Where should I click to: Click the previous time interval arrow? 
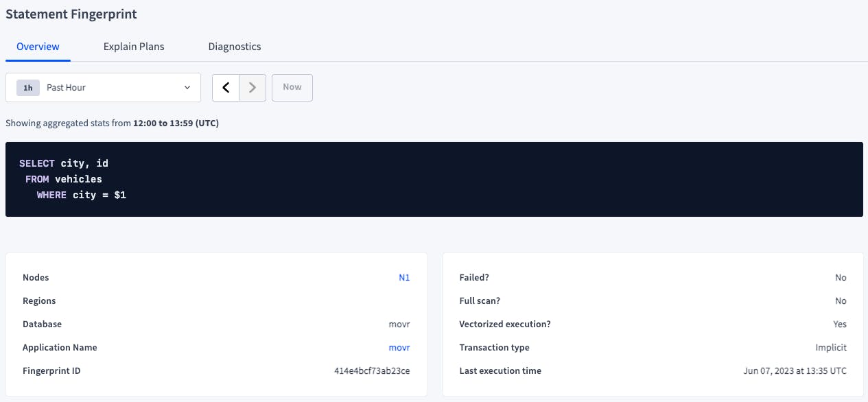coord(226,88)
